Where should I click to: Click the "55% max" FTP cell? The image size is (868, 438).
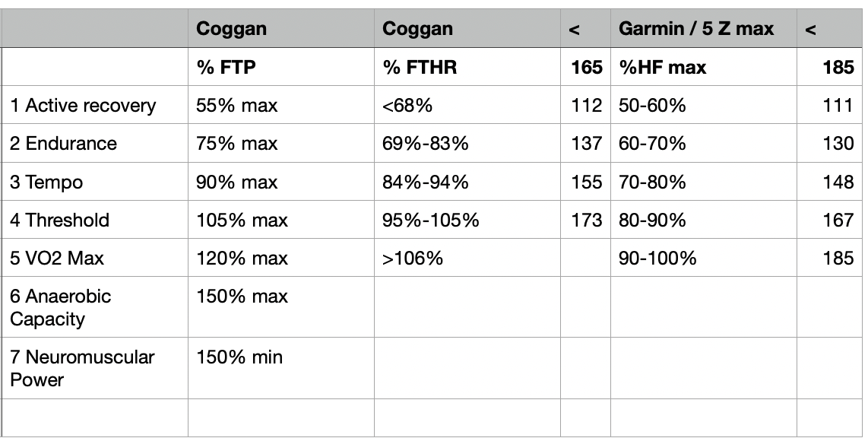click(x=237, y=106)
